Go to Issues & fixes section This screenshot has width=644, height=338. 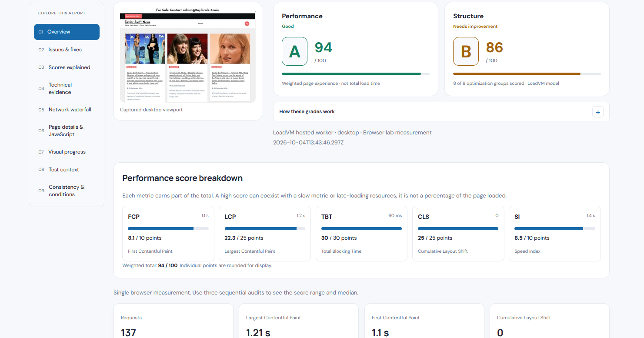67,50
